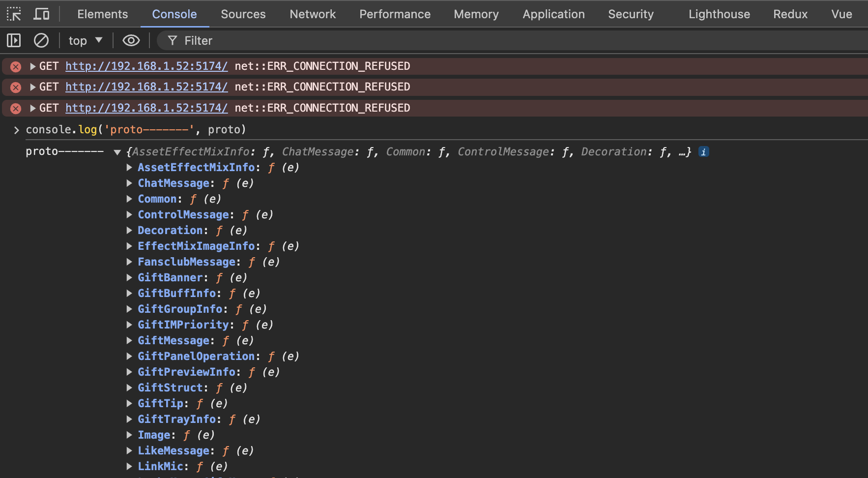
Task: Switch to the Network tab
Action: [x=313, y=14]
